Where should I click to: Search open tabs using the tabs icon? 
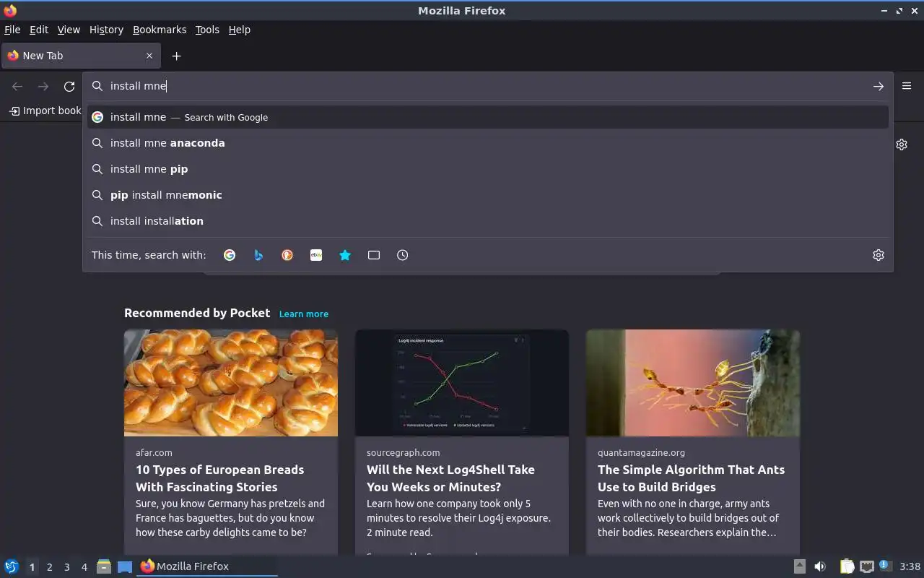coord(374,255)
